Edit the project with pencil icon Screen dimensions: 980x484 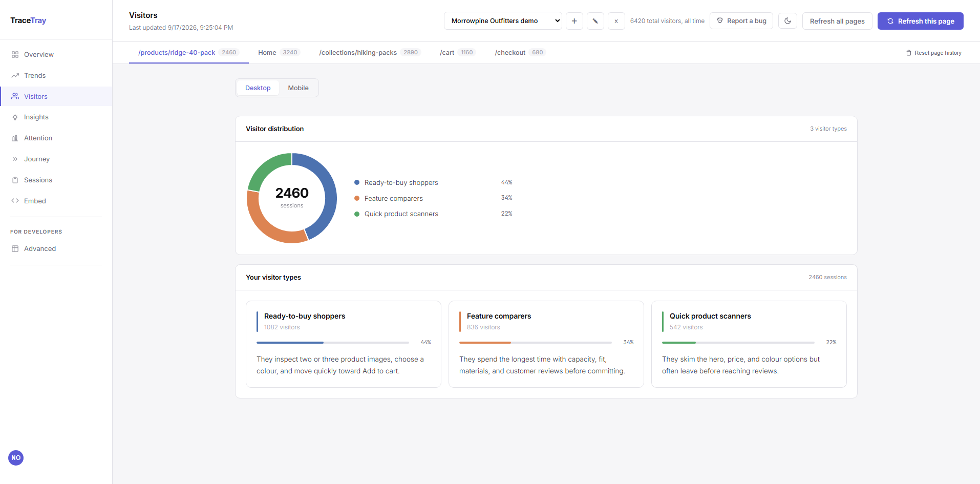click(595, 21)
